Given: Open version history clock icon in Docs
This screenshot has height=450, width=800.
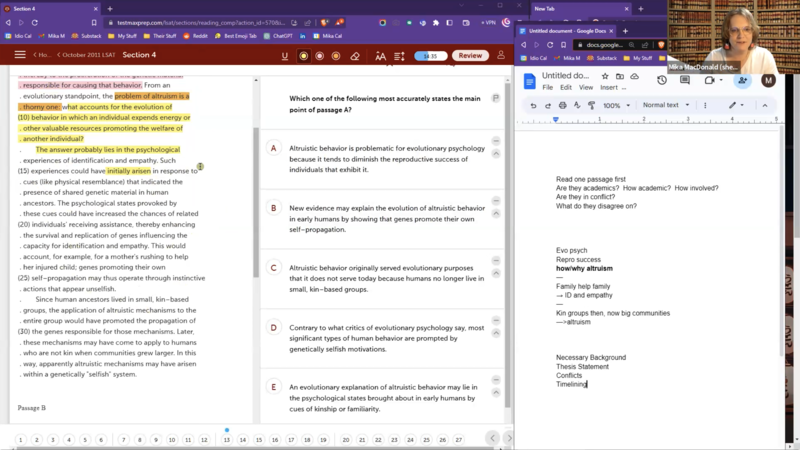Looking at the screenshot, I should [x=661, y=80].
